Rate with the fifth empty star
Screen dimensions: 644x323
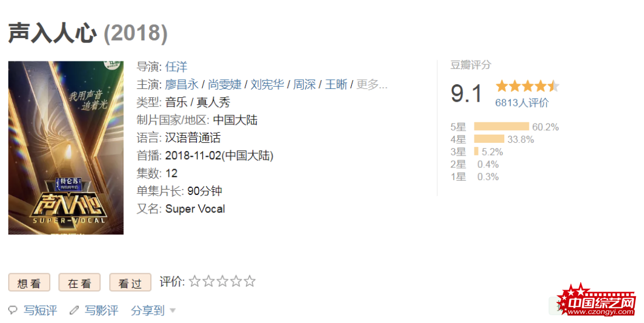point(250,281)
